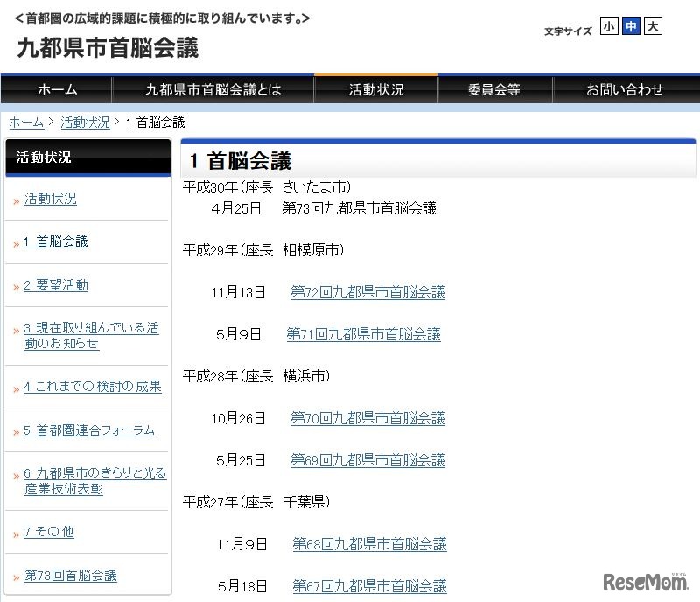700x602 pixels.
Task: Open sidebar item 4 これまでの検討の成果
Action: (x=93, y=387)
